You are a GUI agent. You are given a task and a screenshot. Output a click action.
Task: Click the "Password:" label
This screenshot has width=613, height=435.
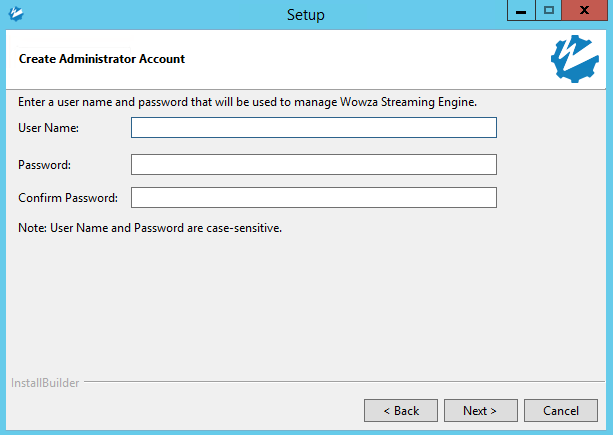tap(44, 164)
